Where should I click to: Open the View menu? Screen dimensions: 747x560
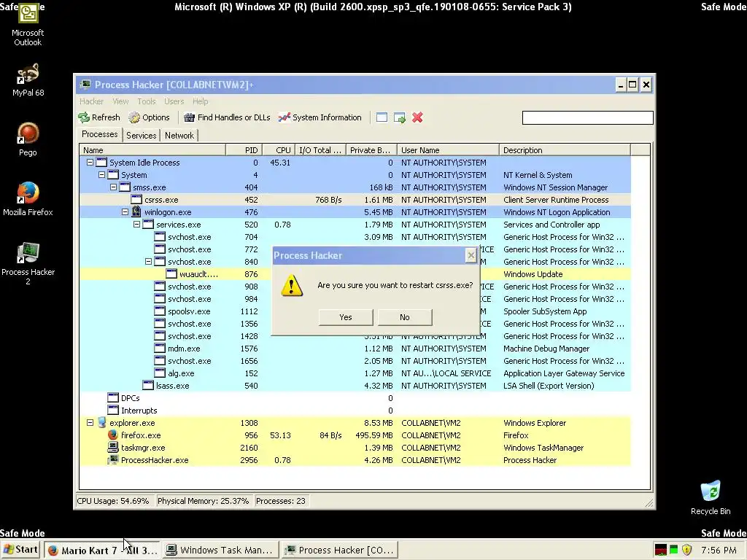pos(120,101)
